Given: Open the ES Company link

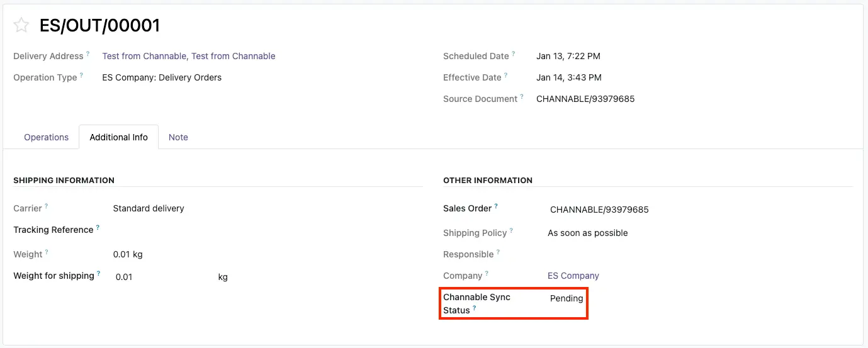Looking at the screenshot, I should 573,276.
